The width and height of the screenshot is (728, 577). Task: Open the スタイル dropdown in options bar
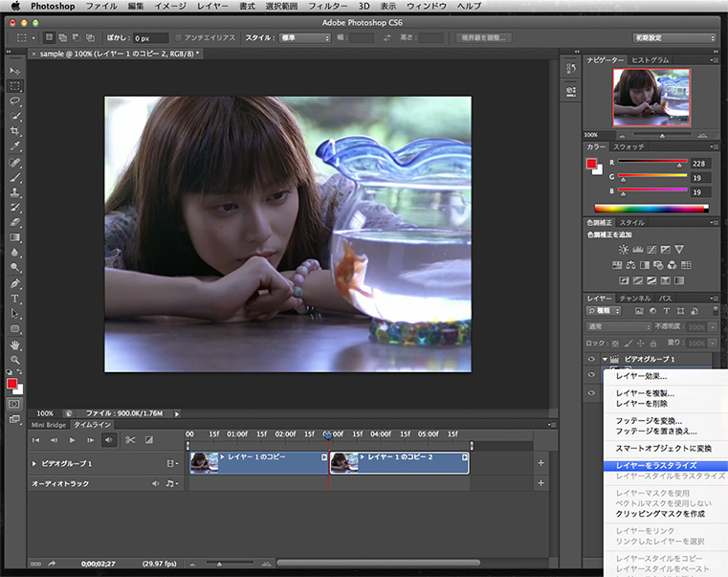[305, 37]
